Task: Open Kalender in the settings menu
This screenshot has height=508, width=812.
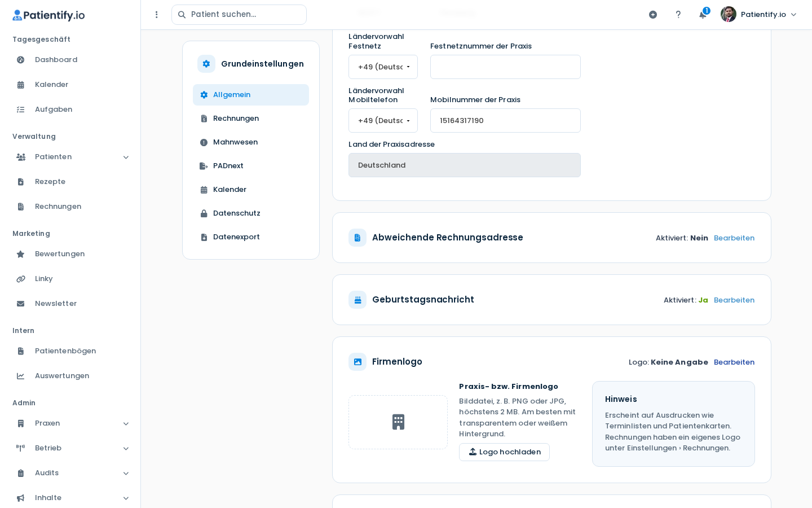Action: (x=251, y=190)
